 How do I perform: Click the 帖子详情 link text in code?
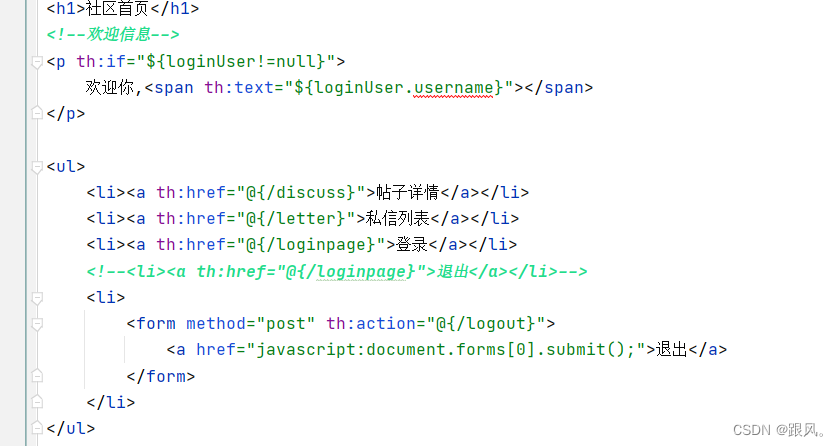click(408, 192)
